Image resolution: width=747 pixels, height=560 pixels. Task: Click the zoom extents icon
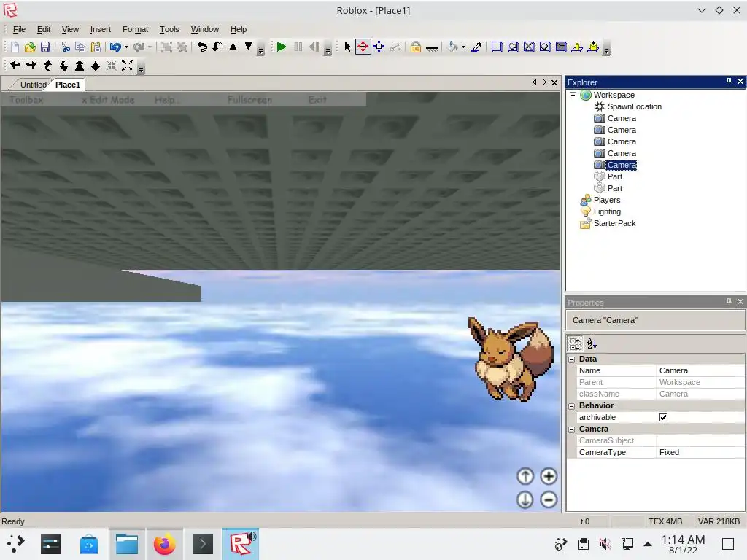(128, 66)
